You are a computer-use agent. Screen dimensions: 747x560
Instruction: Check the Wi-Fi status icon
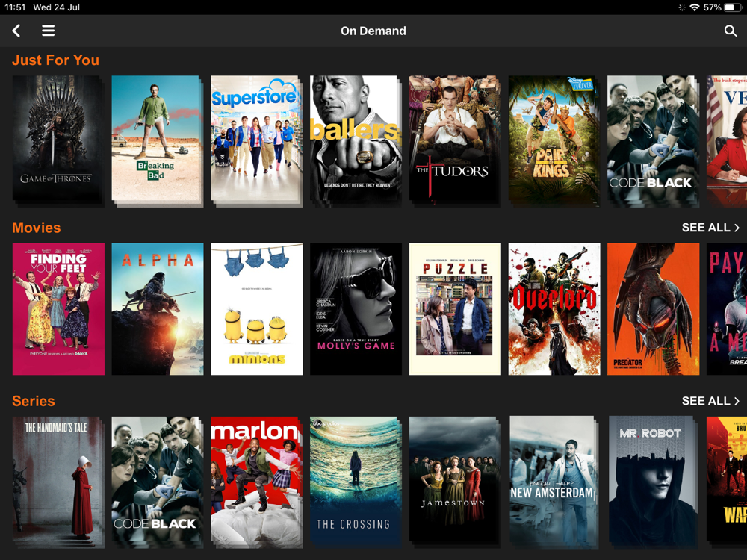coord(695,7)
